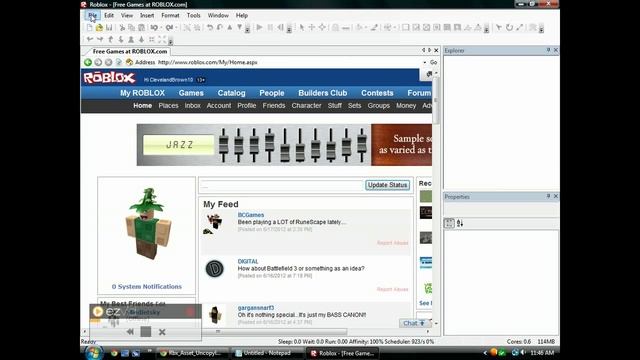Open the Character subnav link
Screen dimensions: 640x360
[x=306, y=106]
